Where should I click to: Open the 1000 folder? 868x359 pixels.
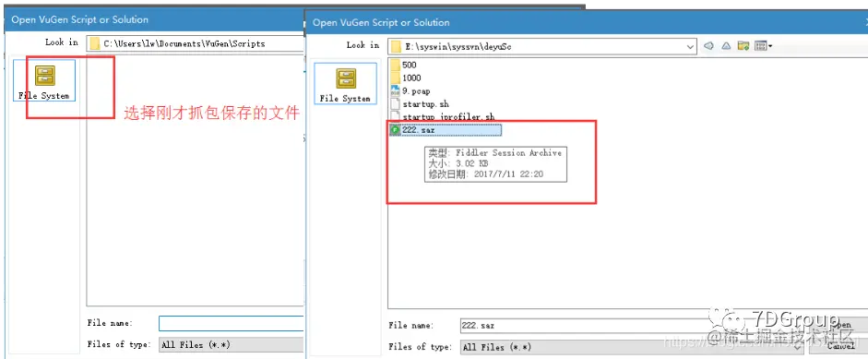(406, 78)
